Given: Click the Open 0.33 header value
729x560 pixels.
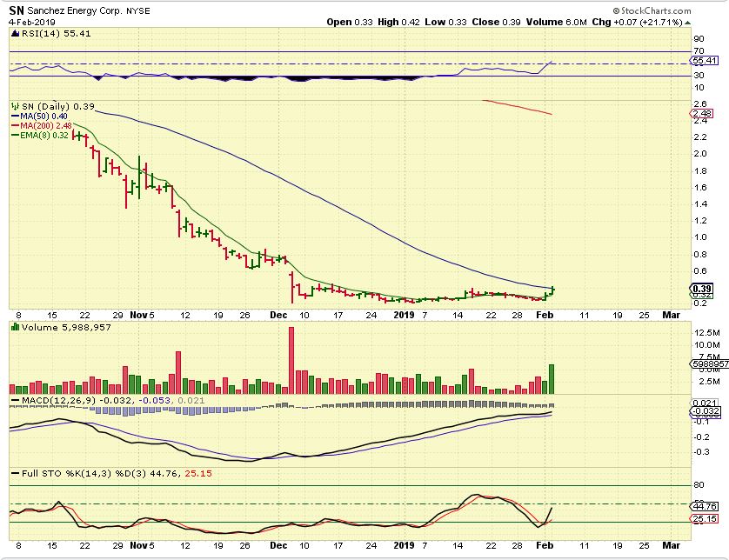Looking at the screenshot, I should [350, 22].
